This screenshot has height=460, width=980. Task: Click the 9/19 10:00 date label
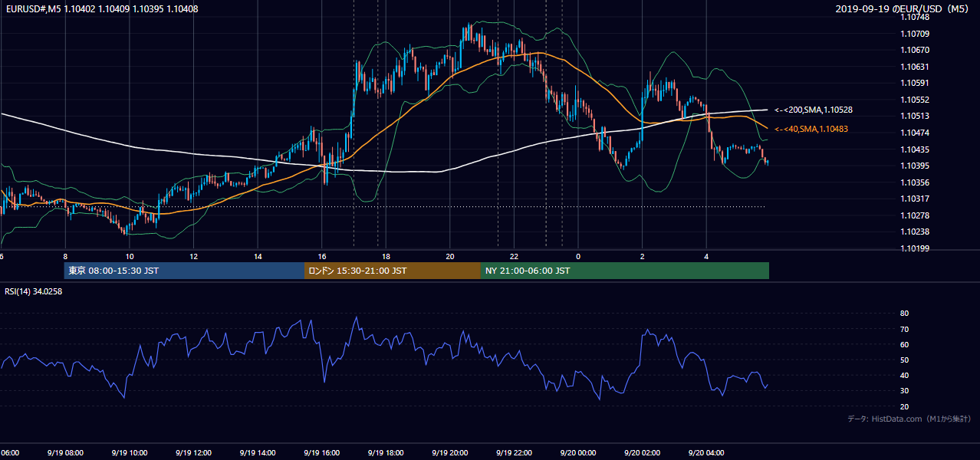click(x=129, y=453)
